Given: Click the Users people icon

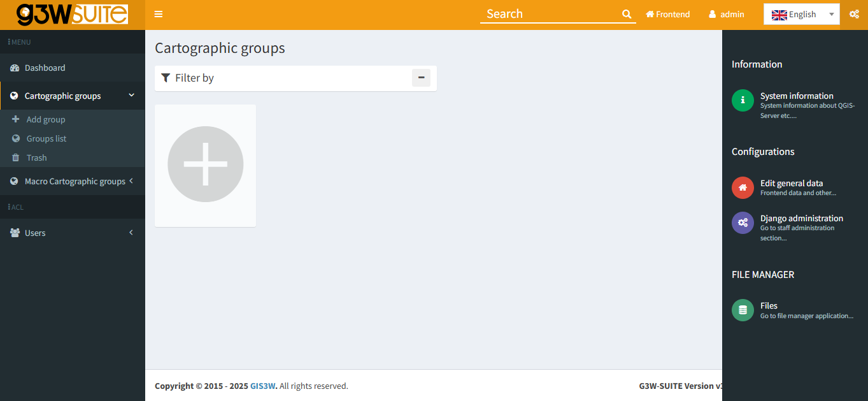Looking at the screenshot, I should tap(15, 233).
